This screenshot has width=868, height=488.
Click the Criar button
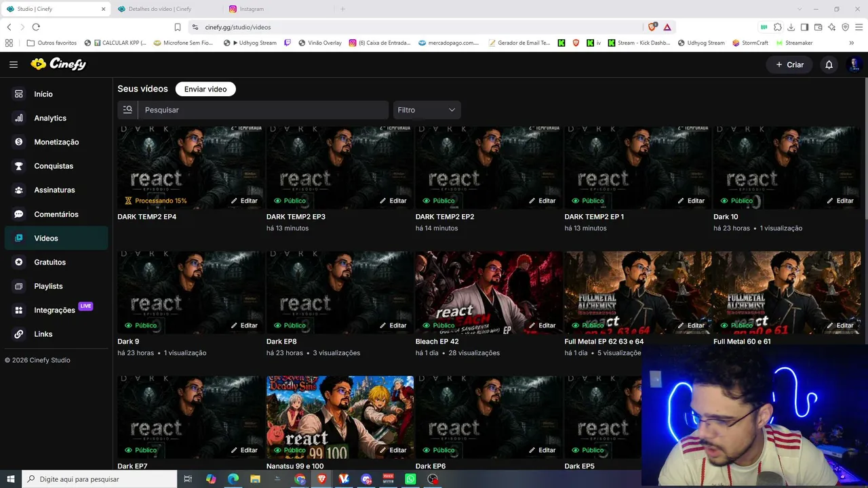click(789, 64)
